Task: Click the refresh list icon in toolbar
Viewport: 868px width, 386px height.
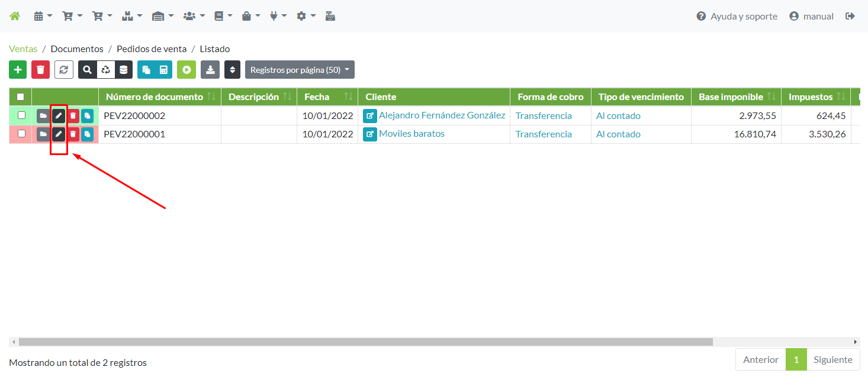Action: pos(64,70)
